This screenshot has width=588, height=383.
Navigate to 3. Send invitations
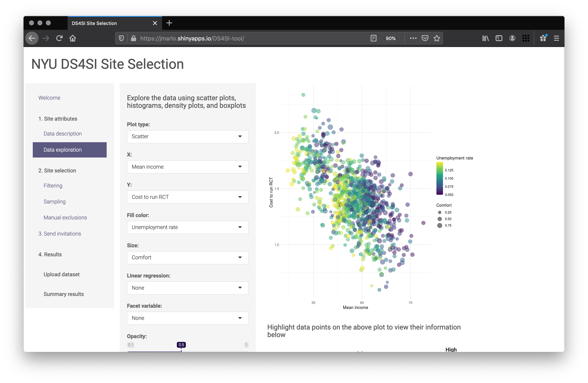(x=60, y=234)
